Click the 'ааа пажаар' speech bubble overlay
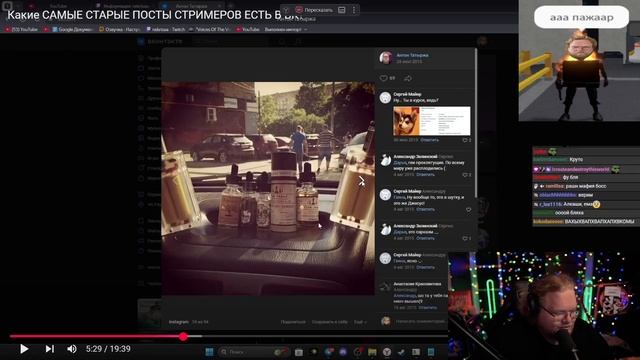 581,17
